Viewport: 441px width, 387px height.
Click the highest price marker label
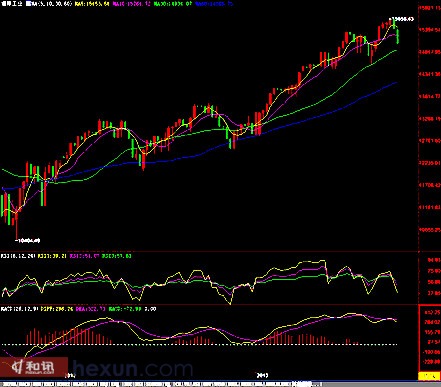click(402, 19)
